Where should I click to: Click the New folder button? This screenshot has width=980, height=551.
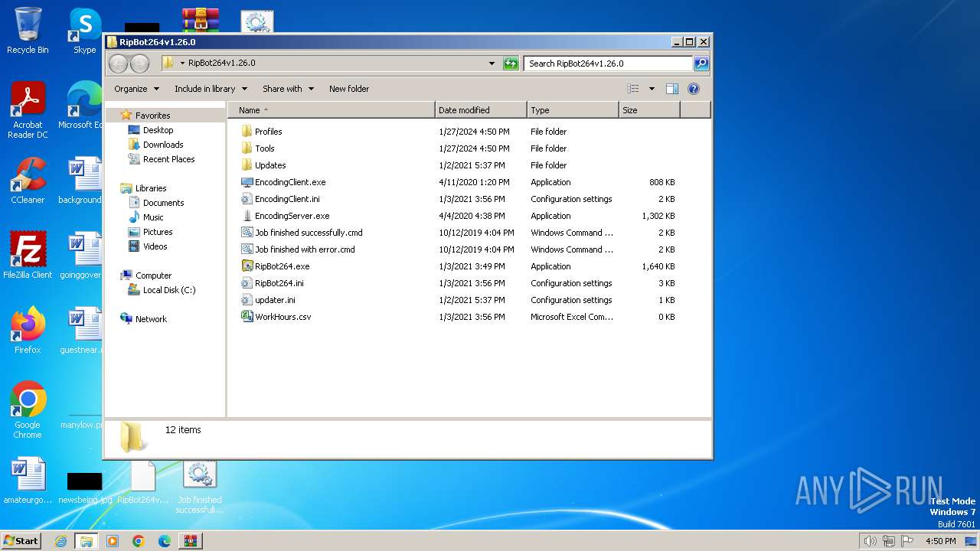[x=349, y=89]
